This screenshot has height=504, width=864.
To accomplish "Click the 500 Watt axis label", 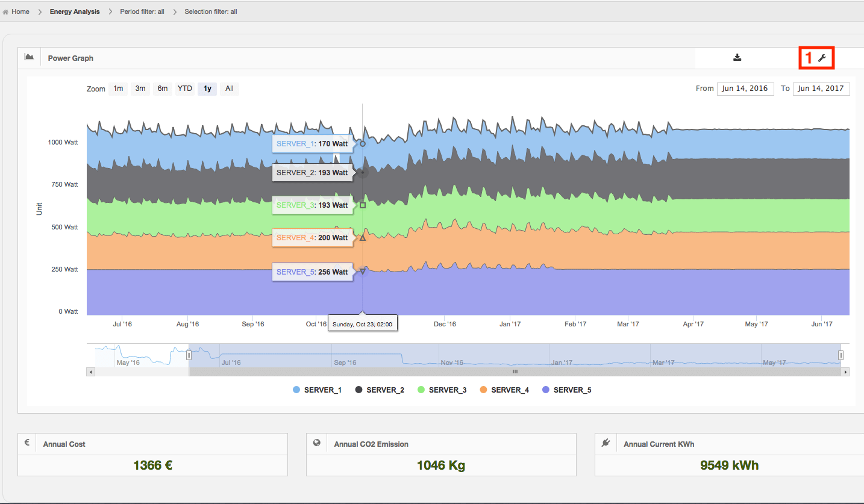I will (x=65, y=227).
